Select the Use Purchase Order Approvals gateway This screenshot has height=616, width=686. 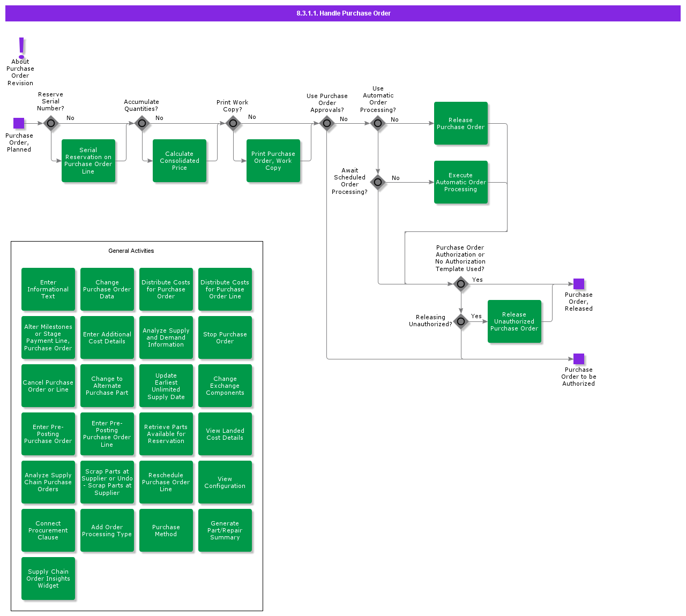coord(327,123)
